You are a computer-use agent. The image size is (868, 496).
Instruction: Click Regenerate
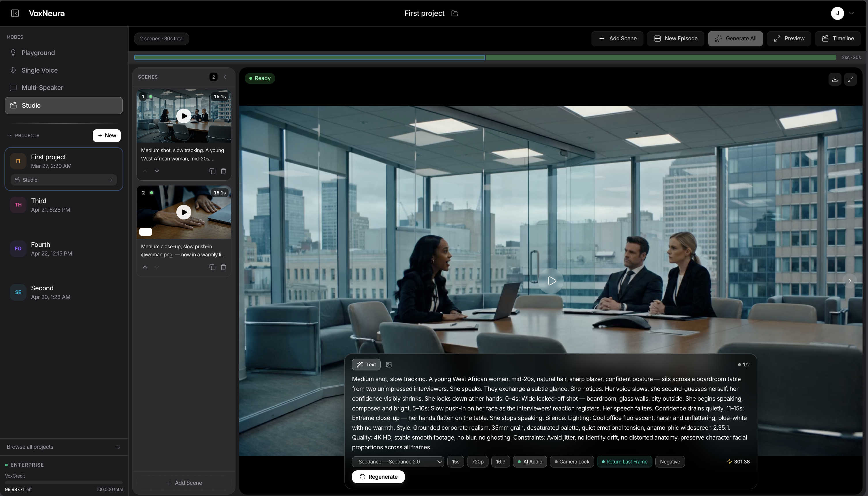pos(378,477)
